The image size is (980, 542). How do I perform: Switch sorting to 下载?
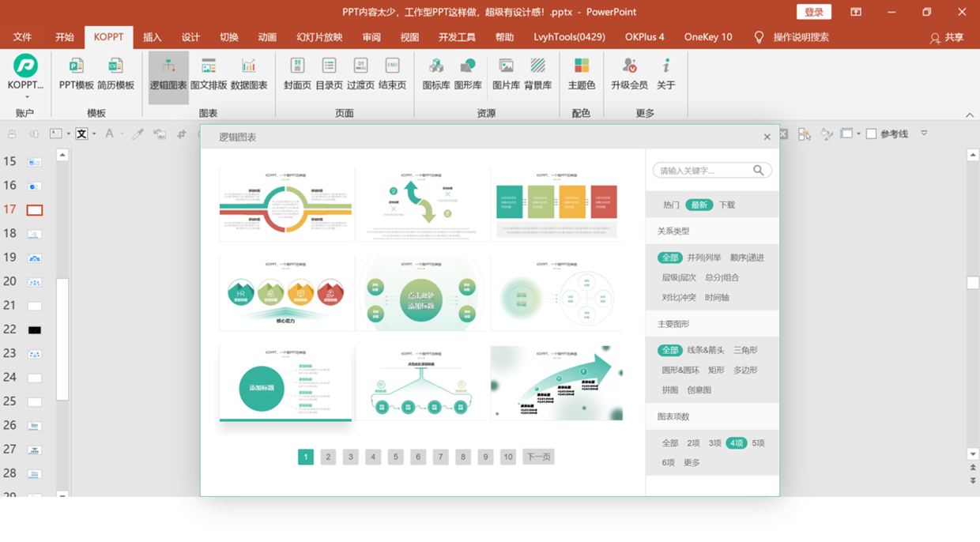tap(727, 205)
